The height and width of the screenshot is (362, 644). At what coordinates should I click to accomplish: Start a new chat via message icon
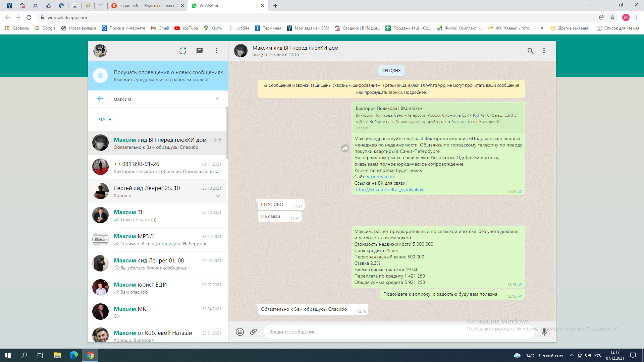coord(200,51)
